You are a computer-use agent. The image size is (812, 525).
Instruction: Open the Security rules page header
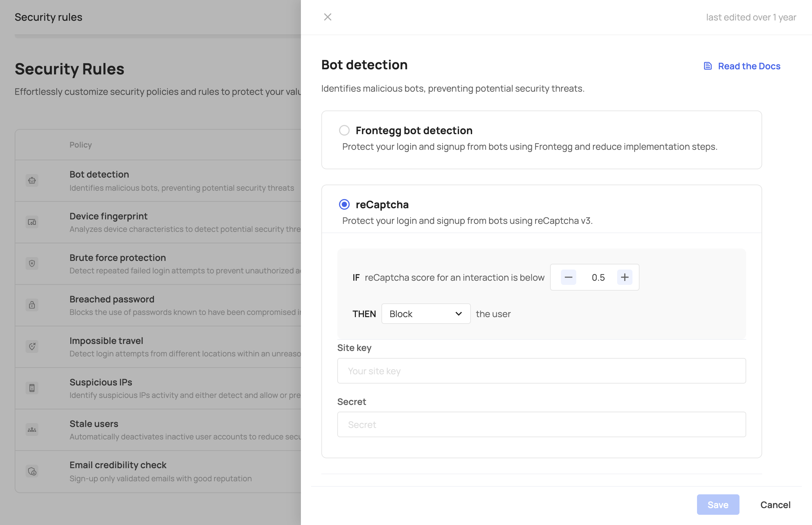pos(48,17)
